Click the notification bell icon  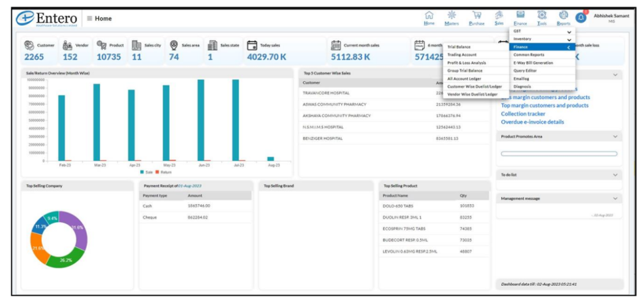click(580, 18)
